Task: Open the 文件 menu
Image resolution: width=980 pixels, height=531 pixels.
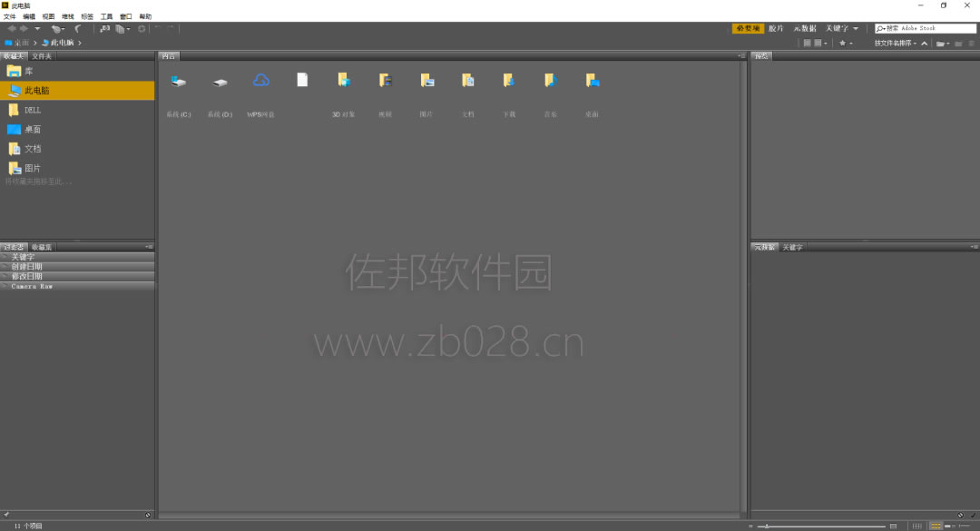Action: (10, 17)
